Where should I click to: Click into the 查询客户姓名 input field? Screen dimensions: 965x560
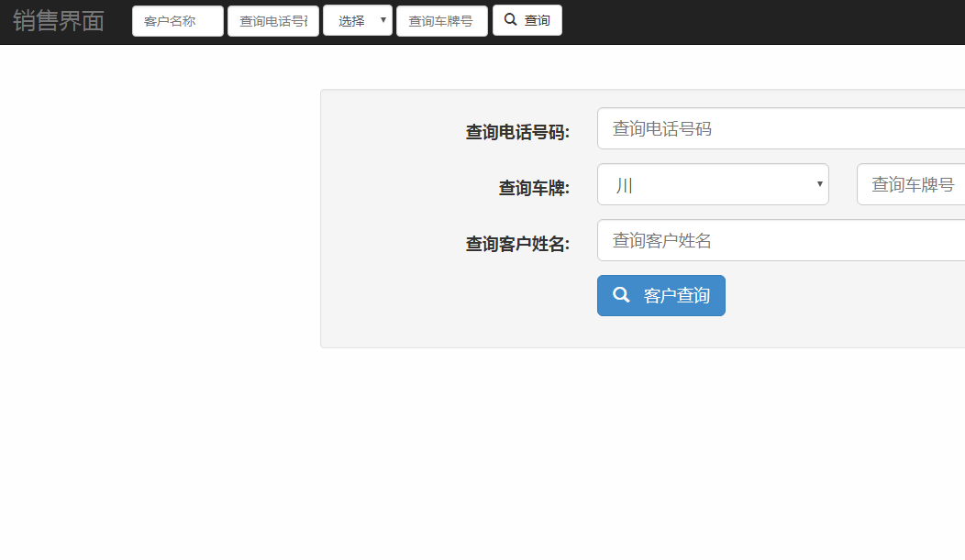tap(780, 241)
